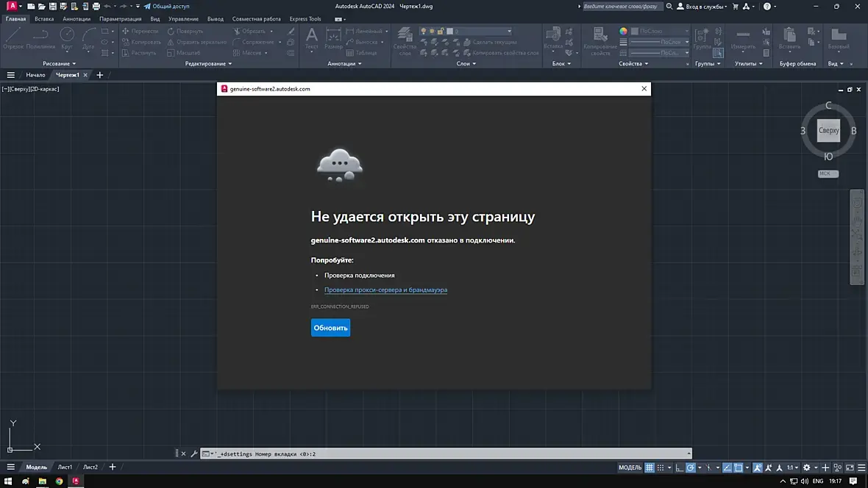This screenshot has height=488, width=868.
Task: Select the Dimension (Размер) tool
Action: coord(333,39)
